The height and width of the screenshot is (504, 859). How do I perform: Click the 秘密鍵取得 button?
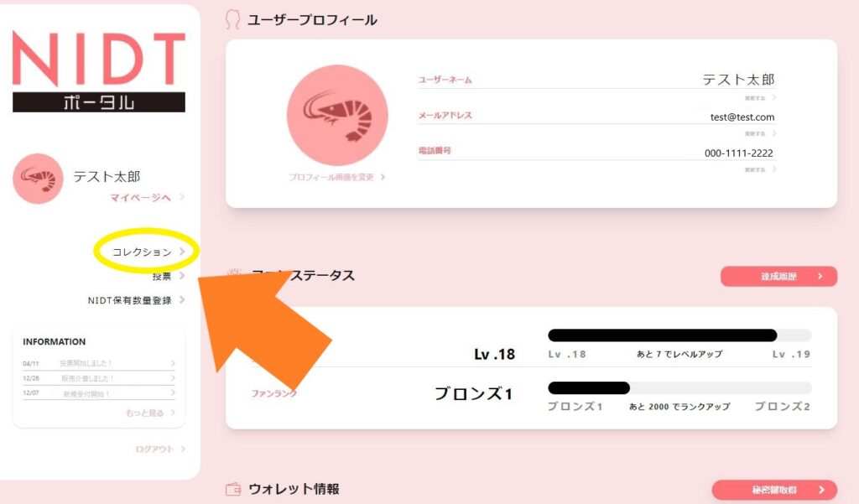point(774,490)
